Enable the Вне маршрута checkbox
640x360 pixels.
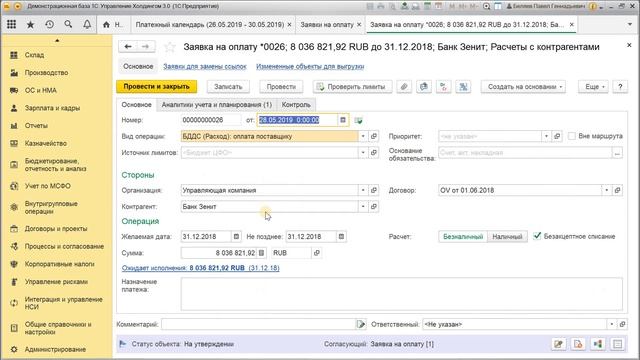[572, 136]
